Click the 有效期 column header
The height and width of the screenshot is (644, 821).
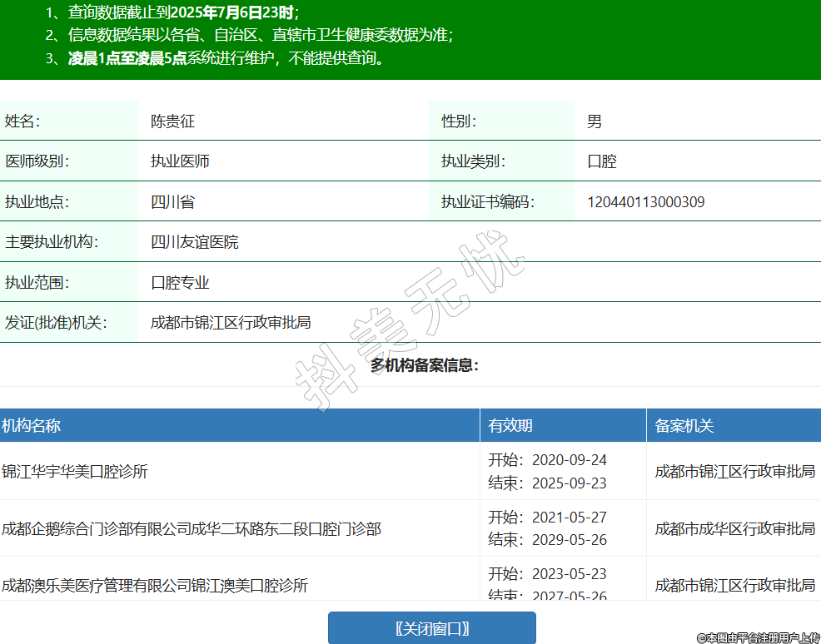pos(510,426)
